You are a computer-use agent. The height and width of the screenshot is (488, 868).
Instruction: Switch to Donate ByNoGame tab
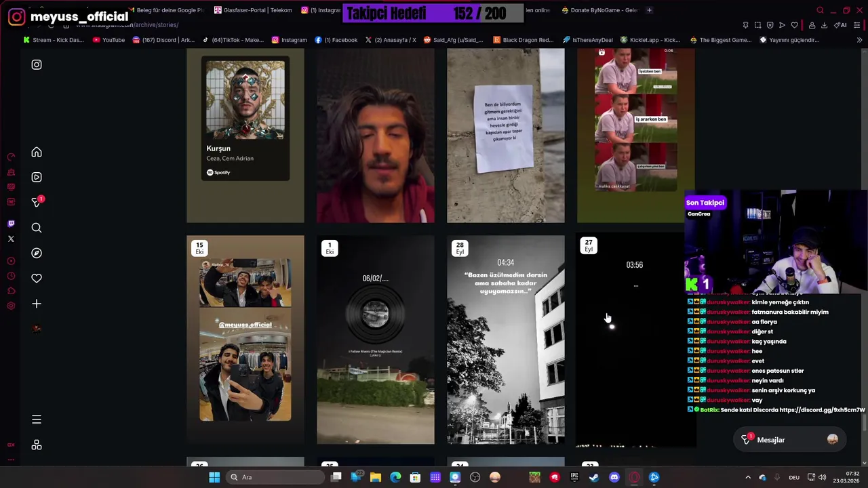(x=599, y=10)
